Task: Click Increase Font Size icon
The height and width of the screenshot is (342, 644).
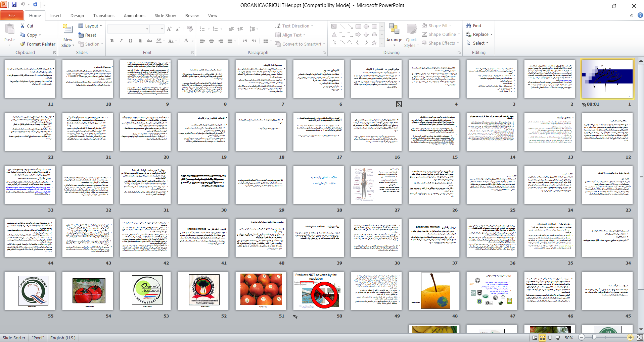Action: click(169, 29)
